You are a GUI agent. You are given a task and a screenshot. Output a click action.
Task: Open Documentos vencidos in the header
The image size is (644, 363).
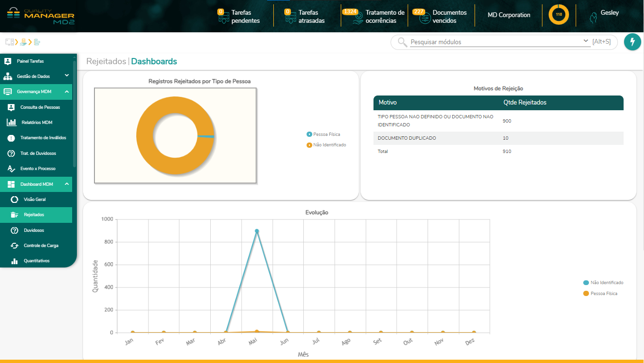tap(440, 17)
